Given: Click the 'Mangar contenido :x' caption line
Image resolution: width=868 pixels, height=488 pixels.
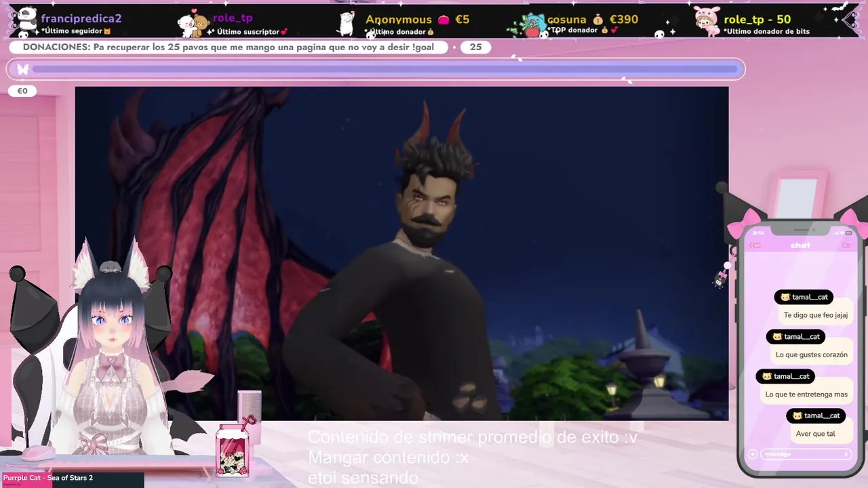Looking at the screenshot, I should tap(388, 457).
